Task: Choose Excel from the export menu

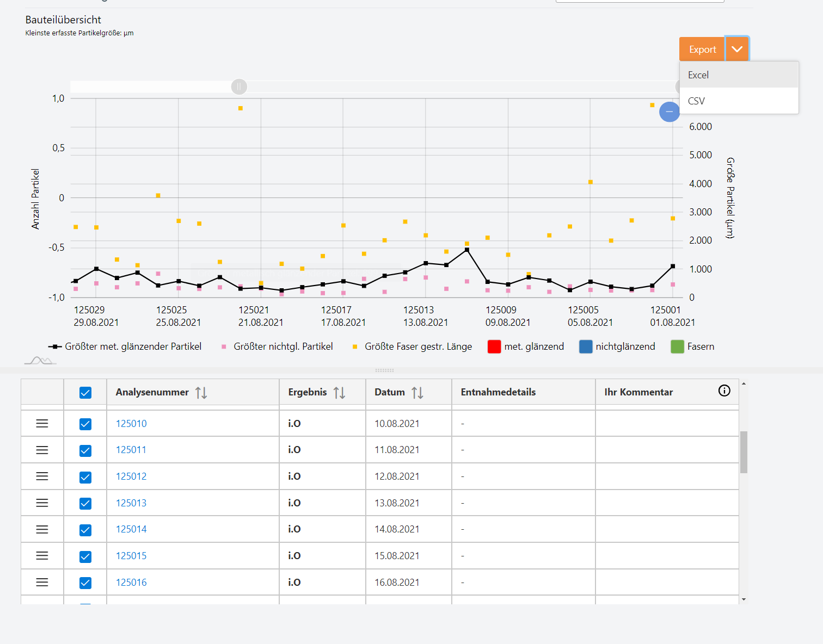Action: [x=698, y=75]
